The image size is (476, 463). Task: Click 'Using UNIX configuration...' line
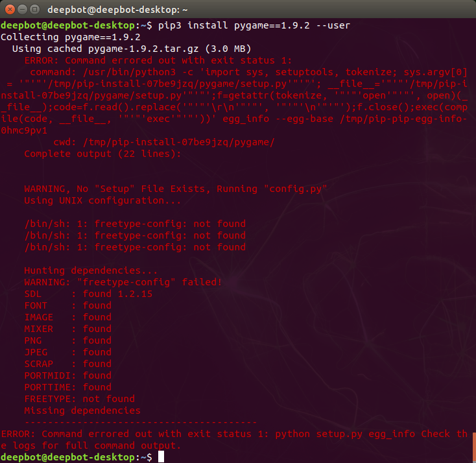[x=102, y=200]
